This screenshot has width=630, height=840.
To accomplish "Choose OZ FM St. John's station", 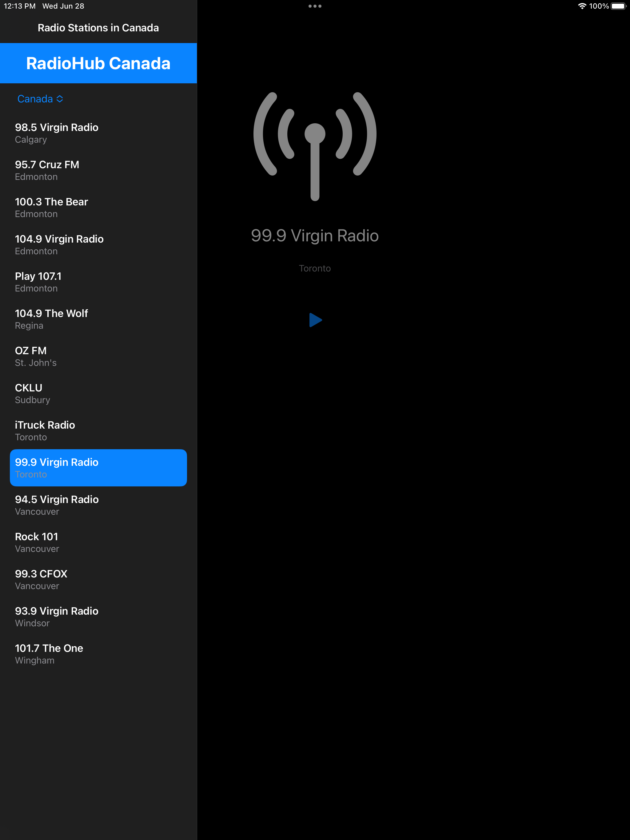I will click(98, 356).
